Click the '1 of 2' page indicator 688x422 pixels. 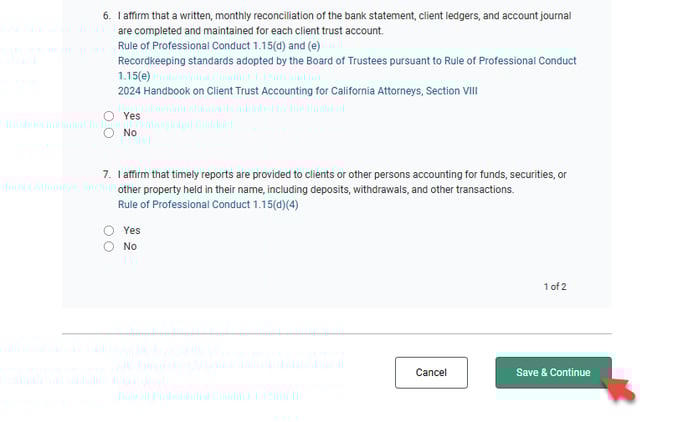[x=555, y=287]
